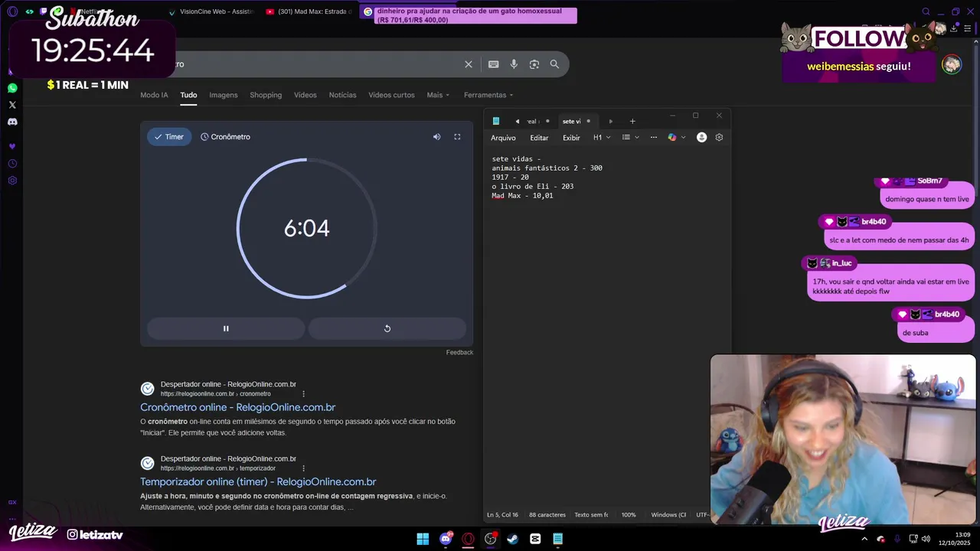Show hidden system tray icons
The height and width of the screenshot is (551, 980).
865,539
